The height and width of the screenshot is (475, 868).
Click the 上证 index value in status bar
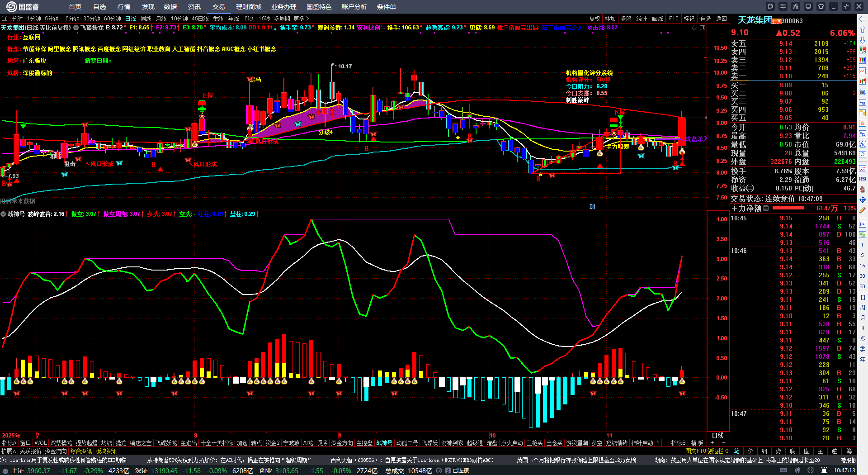click(39, 470)
